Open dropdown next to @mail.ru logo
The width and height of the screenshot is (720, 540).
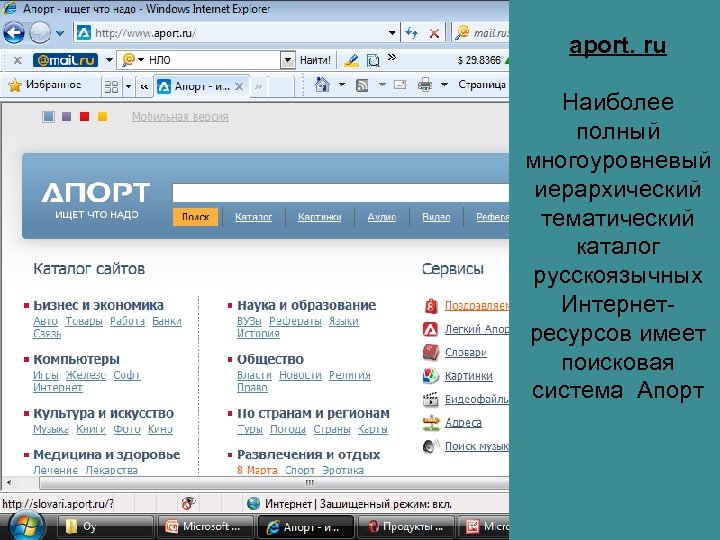click(109, 60)
